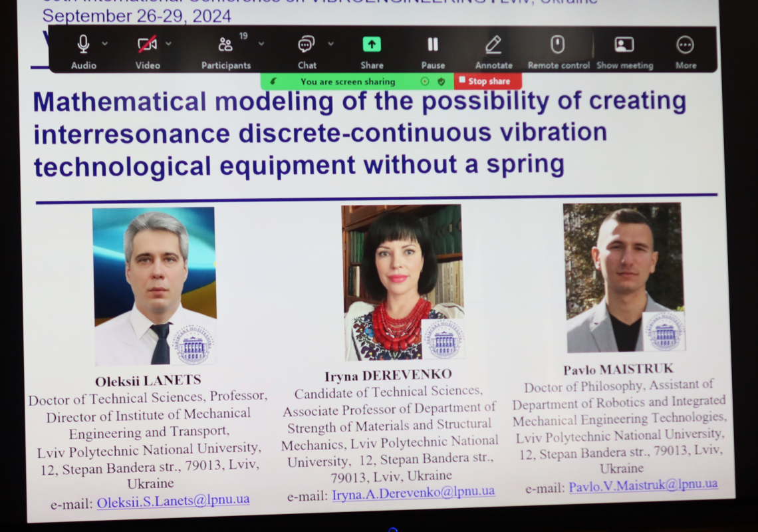The height and width of the screenshot is (532, 758).
Task: Click Pavlo Maistruk's portrait photo
Action: [x=623, y=277]
